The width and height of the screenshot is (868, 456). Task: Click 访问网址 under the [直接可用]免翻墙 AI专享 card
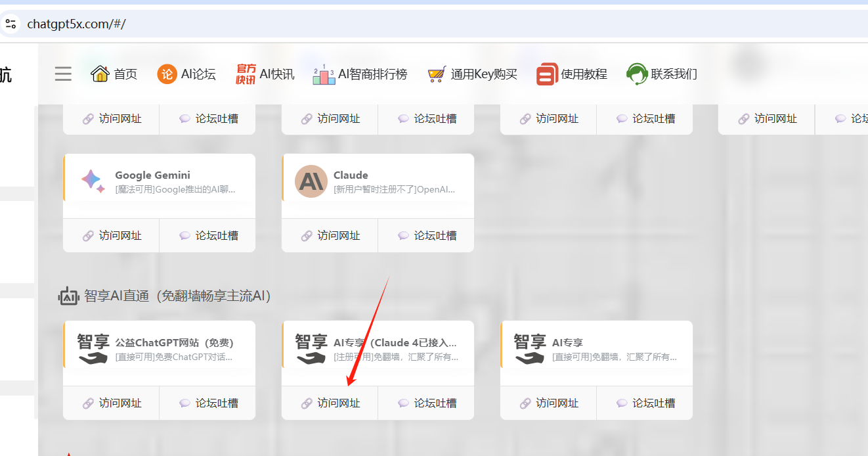pyautogui.click(x=548, y=403)
